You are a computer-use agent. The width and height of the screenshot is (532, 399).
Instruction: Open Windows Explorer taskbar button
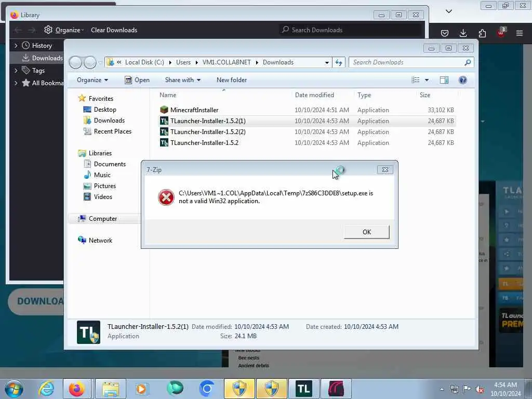pyautogui.click(x=111, y=389)
